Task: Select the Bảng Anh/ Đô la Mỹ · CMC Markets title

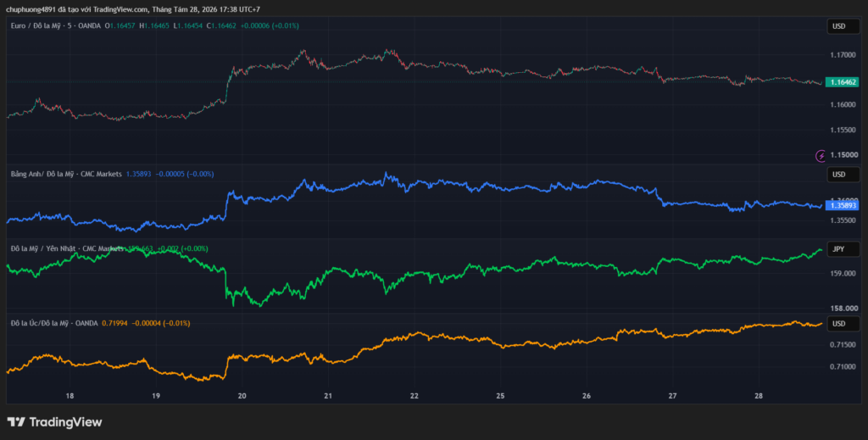Action: [x=66, y=175]
